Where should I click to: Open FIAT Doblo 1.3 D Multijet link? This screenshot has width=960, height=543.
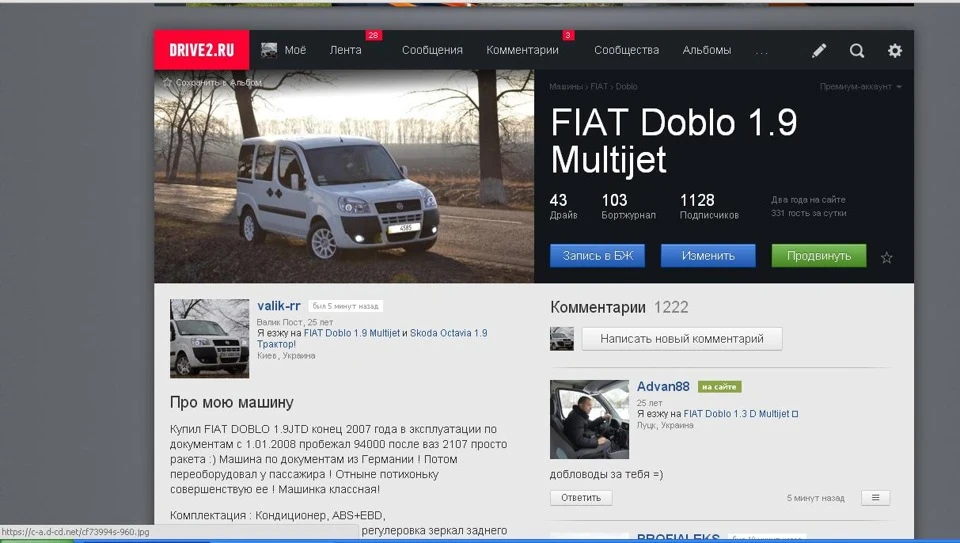(x=736, y=414)
